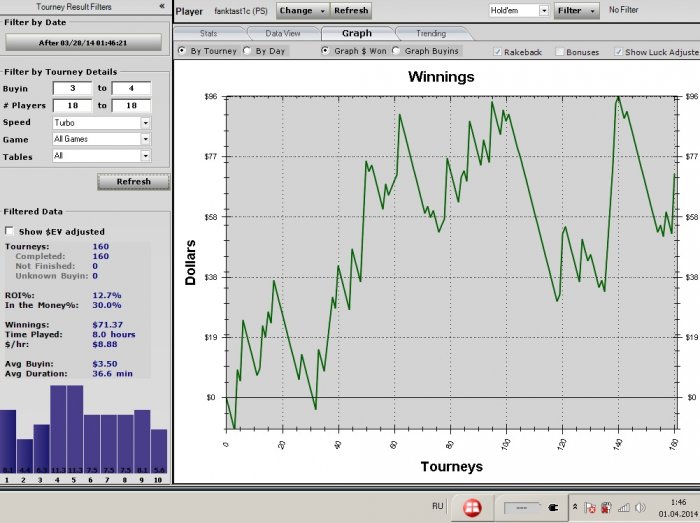Toggle the Rakeback checkbox
The width and height of the screenshot is (700, 523).
tap(498, 51)
